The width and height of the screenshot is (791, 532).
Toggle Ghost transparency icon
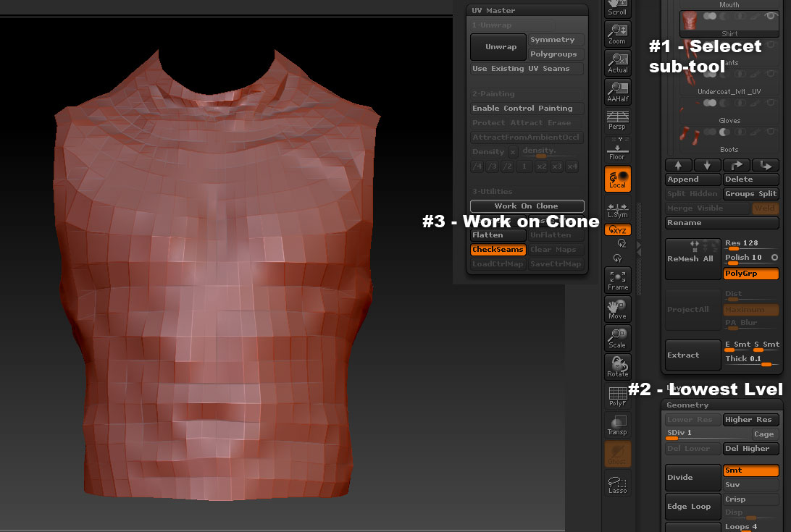click(x=617, y=454)
